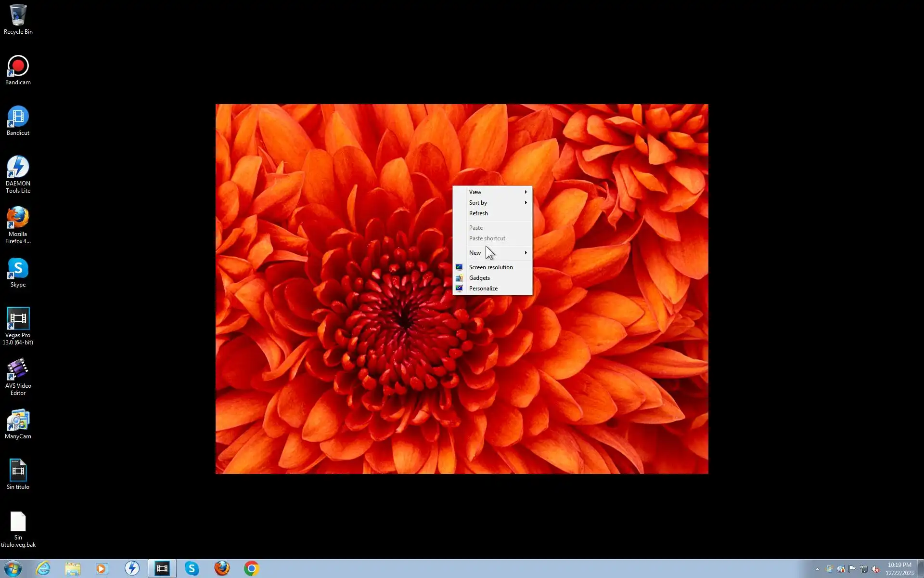Click the Vegas Pro 13.0 desktop icon
The height and width of the screenshot is (578, 924).
pyautogui.click(x=18, y=325)
